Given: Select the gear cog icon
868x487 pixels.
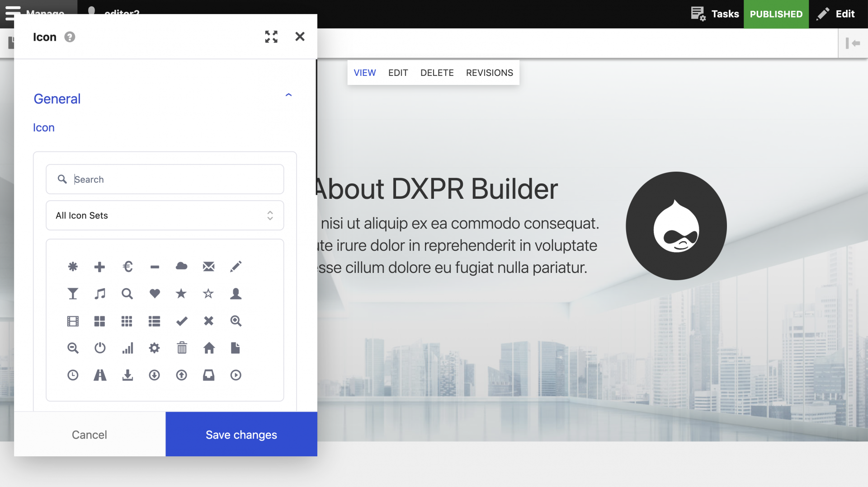Looking at the screenshot, I should click(x=155, y=348).
